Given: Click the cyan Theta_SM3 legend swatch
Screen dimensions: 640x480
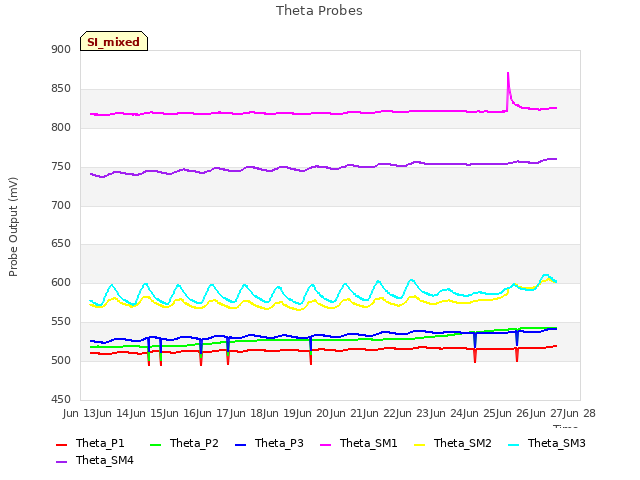Looking at the screenshot, I should [x=513, y=444].
